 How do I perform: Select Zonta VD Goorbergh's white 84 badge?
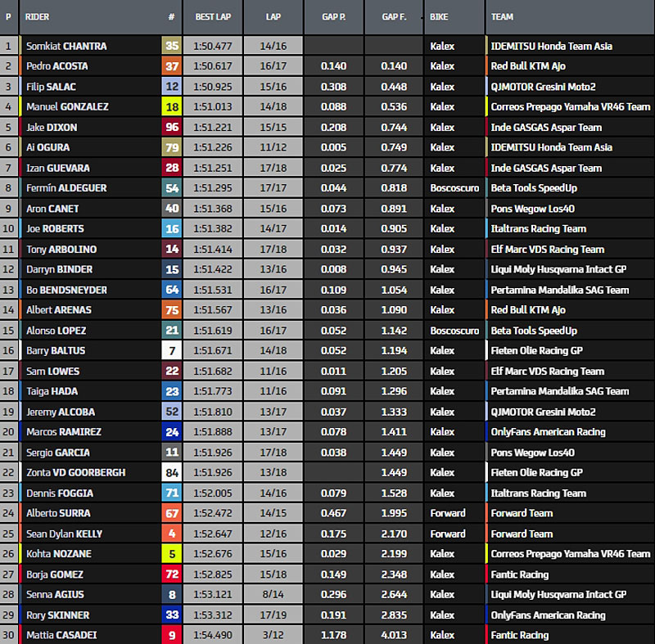(x=171, y=472)
